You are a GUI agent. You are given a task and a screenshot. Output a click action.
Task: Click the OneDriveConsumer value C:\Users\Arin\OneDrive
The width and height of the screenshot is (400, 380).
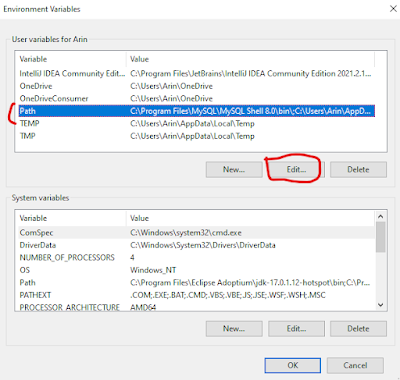click(x=171, y=98)
